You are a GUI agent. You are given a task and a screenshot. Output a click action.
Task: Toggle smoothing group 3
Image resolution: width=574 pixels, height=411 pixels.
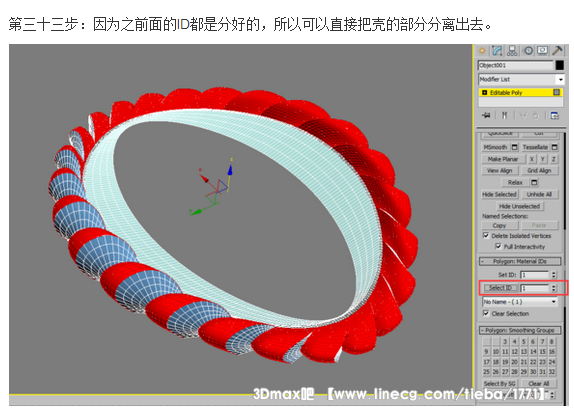[505, 341]
